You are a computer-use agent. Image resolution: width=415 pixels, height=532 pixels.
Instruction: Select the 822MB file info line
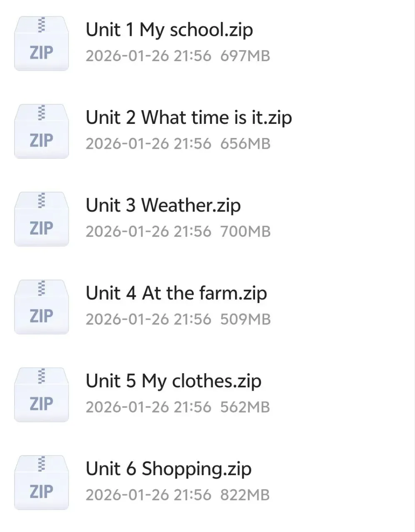coord(178,495)
